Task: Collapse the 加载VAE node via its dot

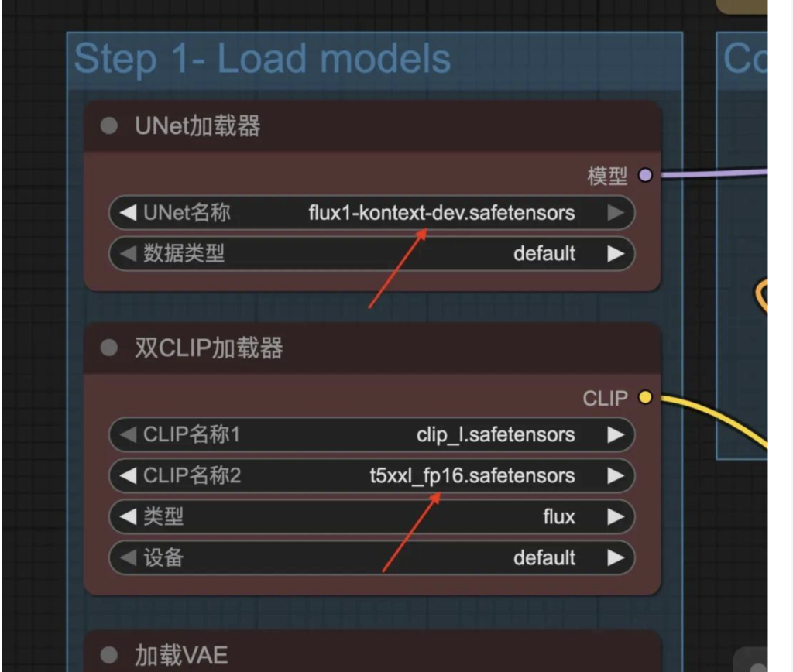Action: coord(109,655)
